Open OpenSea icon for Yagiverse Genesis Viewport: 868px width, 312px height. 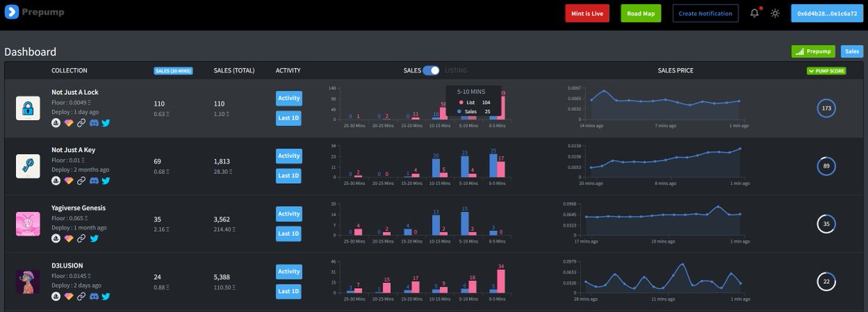point(56,237)
